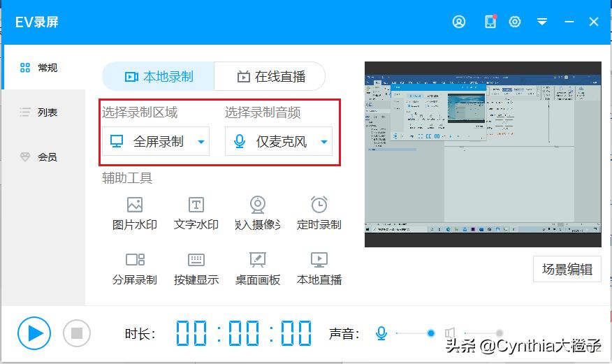Toggle the system speaker icon
612x364 pixels.
click(450, 333)
